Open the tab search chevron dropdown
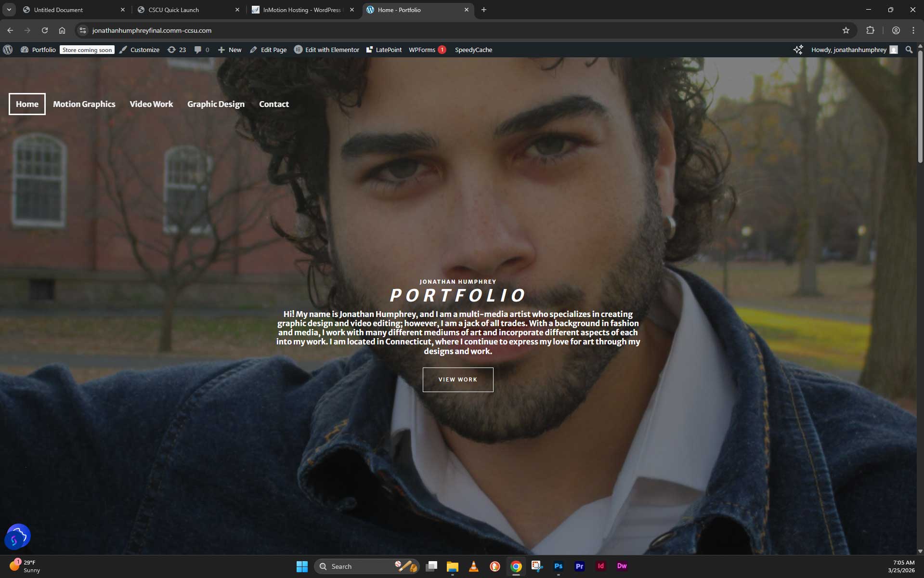 [x=9, y=10]
